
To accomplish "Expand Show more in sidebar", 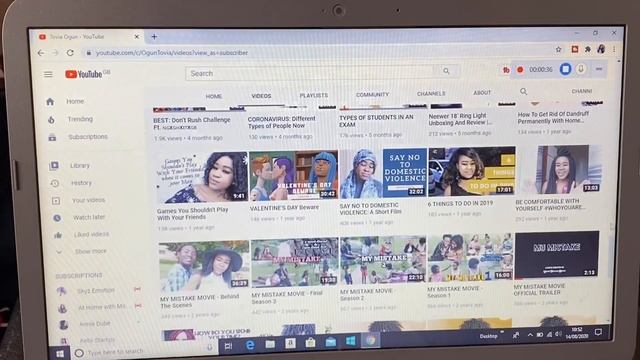I will (x=90, y=251).
